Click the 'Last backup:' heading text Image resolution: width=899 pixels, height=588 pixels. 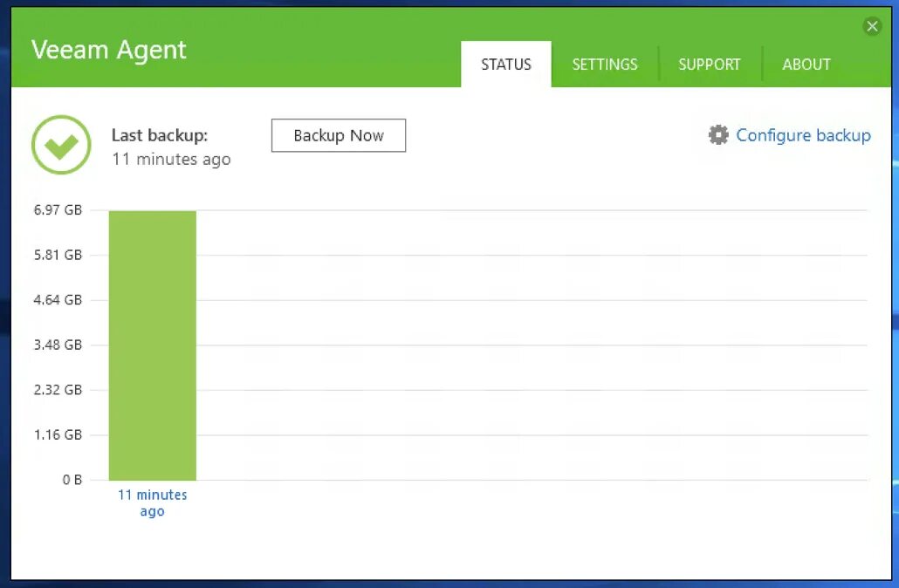point(160,135)
